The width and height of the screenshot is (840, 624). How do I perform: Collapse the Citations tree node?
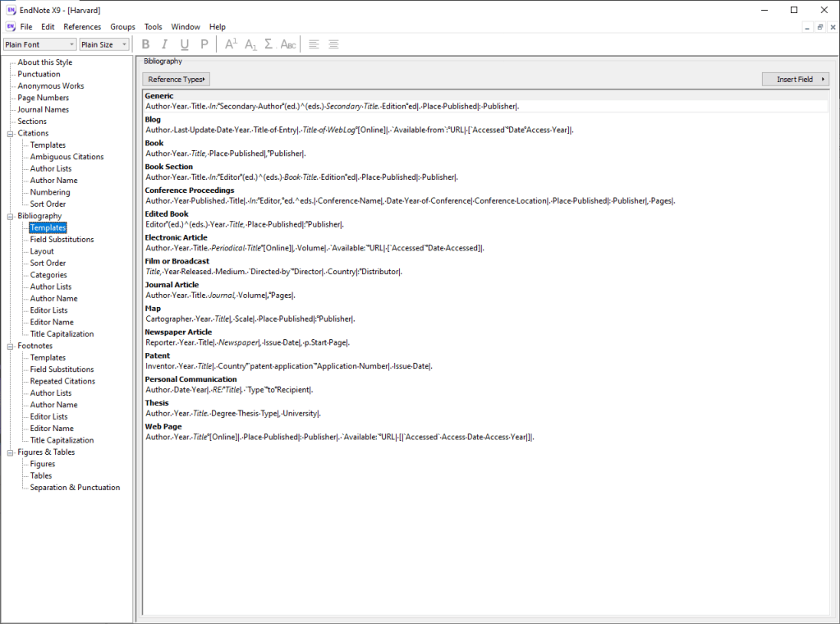coord(10,133)
